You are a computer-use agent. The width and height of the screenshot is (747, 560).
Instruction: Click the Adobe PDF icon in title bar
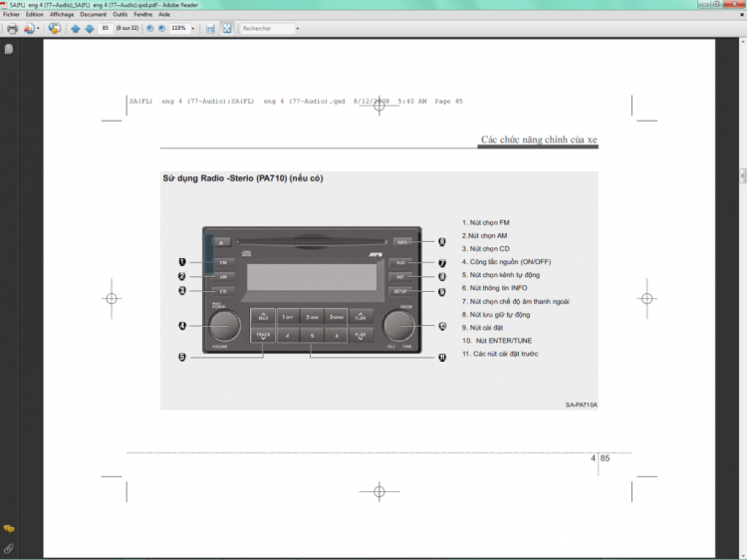click(x=4, y=5)
